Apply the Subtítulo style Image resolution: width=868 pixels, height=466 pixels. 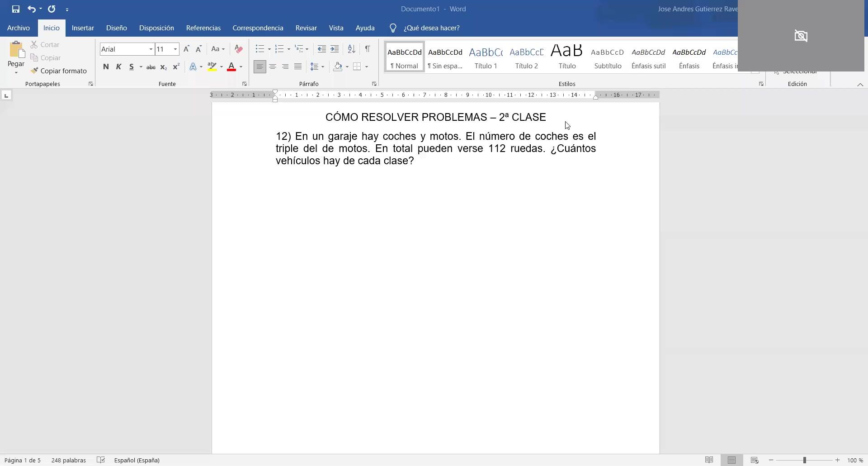coord(608,57)
